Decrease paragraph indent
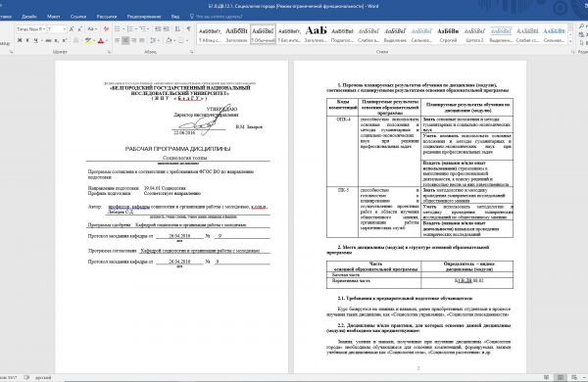This screenshot has width=588, height=382. point(158,28)
